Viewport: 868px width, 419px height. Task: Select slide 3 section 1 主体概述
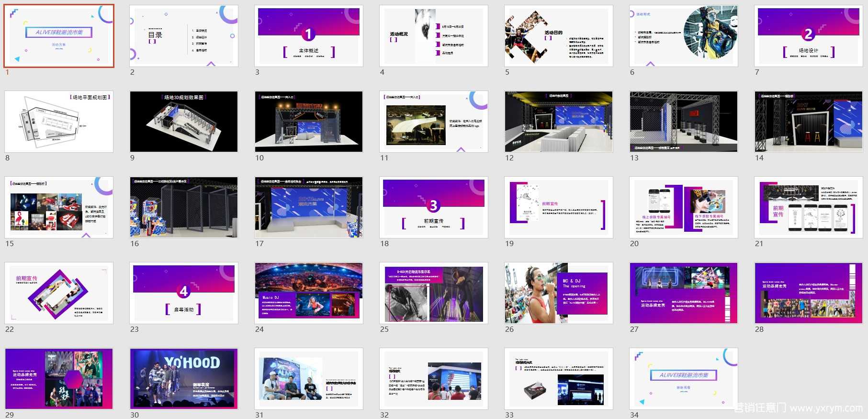pyautogui.click(x=309, y=36)
